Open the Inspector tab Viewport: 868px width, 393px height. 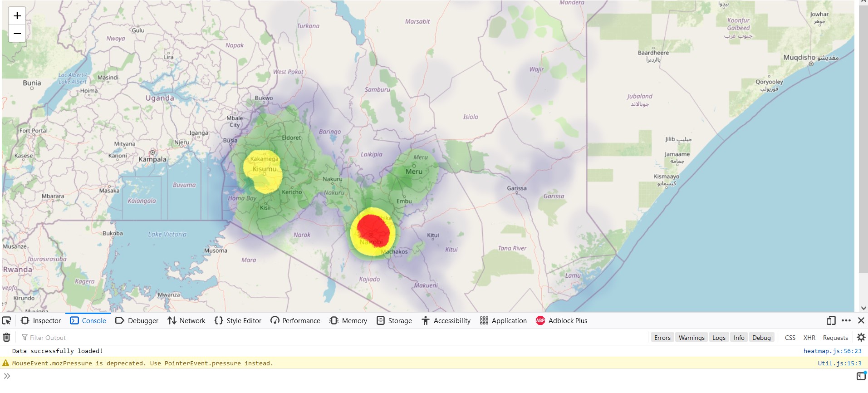click(x=41, y=320)
